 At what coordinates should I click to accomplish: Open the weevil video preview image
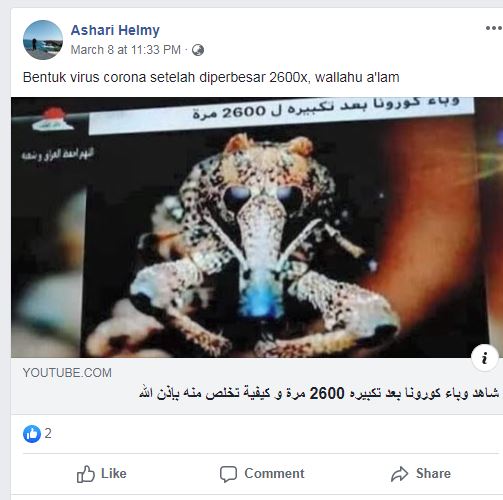point(257,227)
